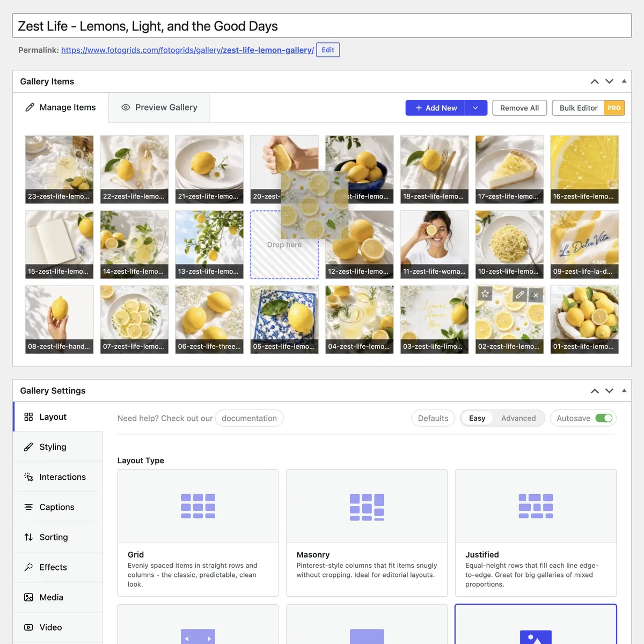Click the Layout grid icon in settings sidebar
The height and width of the screenshot is (644, 644).
coord(28,417)
